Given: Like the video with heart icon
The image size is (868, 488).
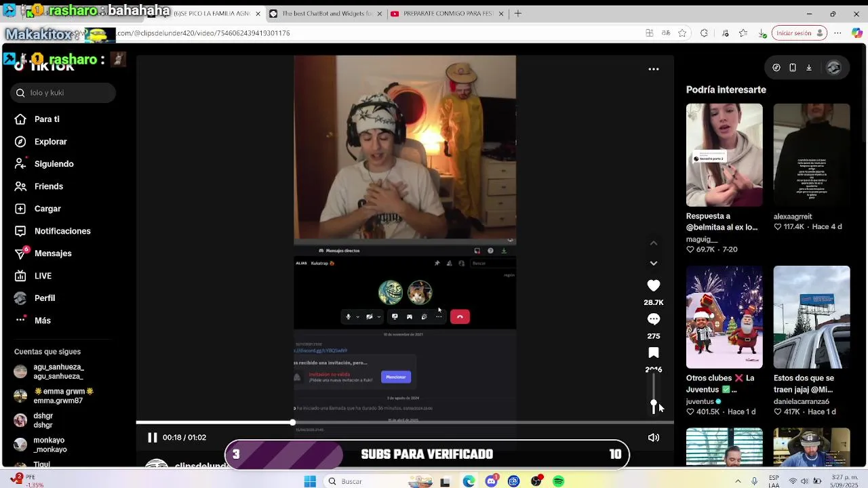Looking at the screenshot, I should tap(654, 286).
